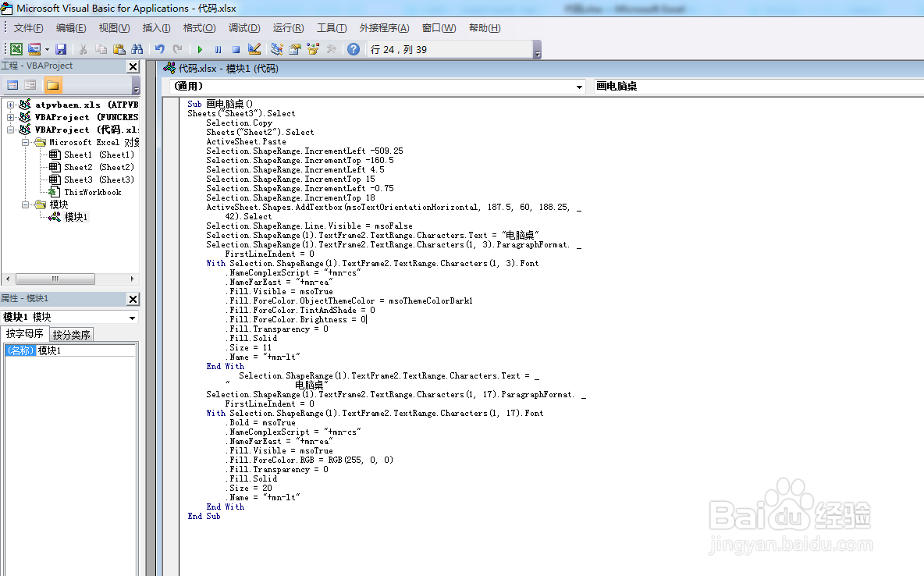Open Find with binoculars icon
Viewport: 924px width, 576px height.
click(137, 49)
